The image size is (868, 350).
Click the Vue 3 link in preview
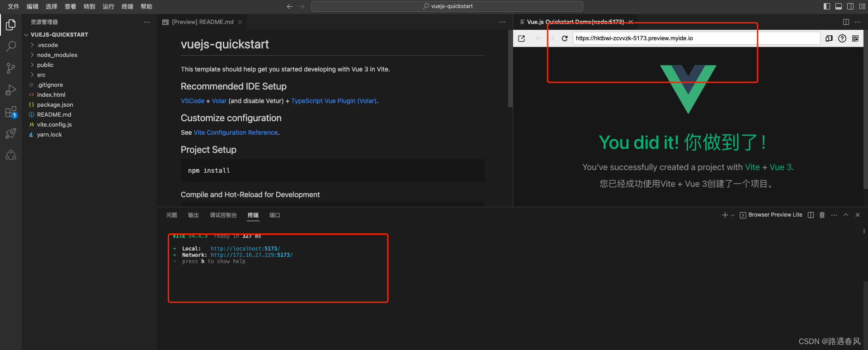[x=781, y=167]
